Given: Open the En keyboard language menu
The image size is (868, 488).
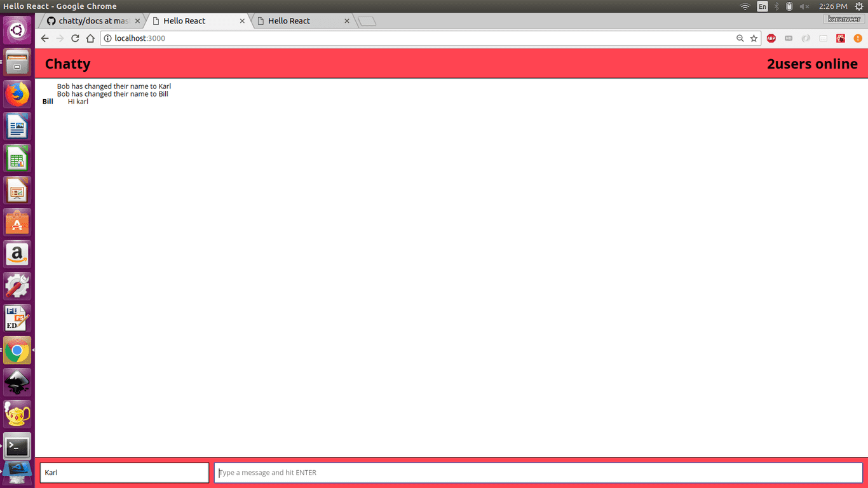Looking at the screenshot, I should (x=762, y=6).
